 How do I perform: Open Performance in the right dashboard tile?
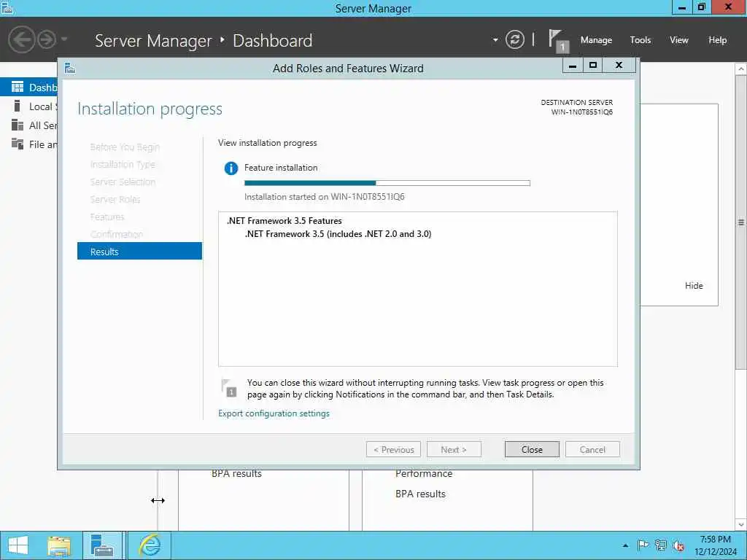coord(424,474)
